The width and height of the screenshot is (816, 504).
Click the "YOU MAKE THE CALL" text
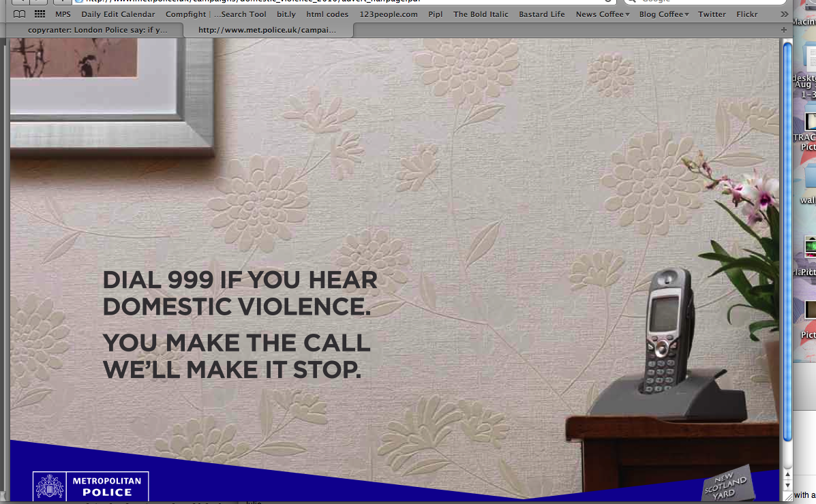click(x=237, y=343)
